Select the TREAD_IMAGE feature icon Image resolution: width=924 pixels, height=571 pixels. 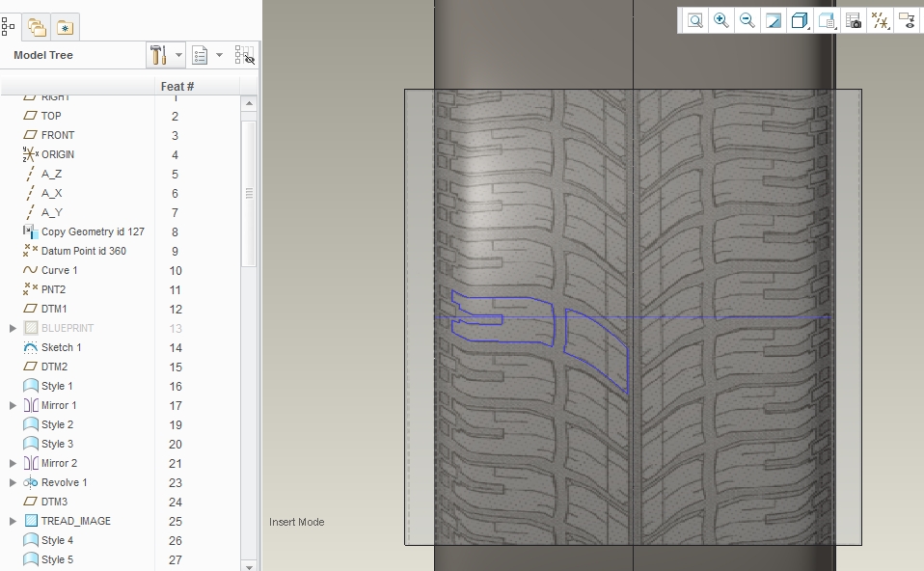pyautogui.click(x=31, y=521)
